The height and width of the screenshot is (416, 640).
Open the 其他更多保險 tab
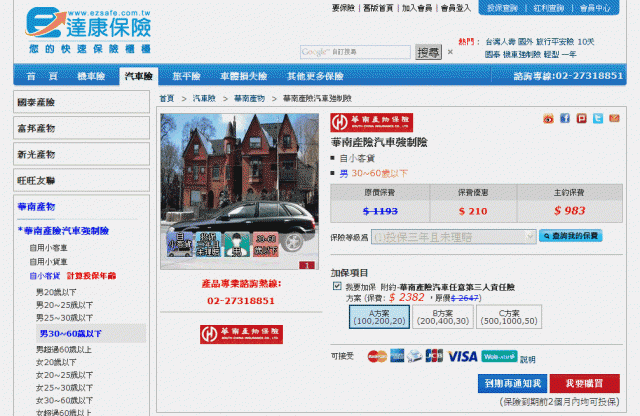315,76
